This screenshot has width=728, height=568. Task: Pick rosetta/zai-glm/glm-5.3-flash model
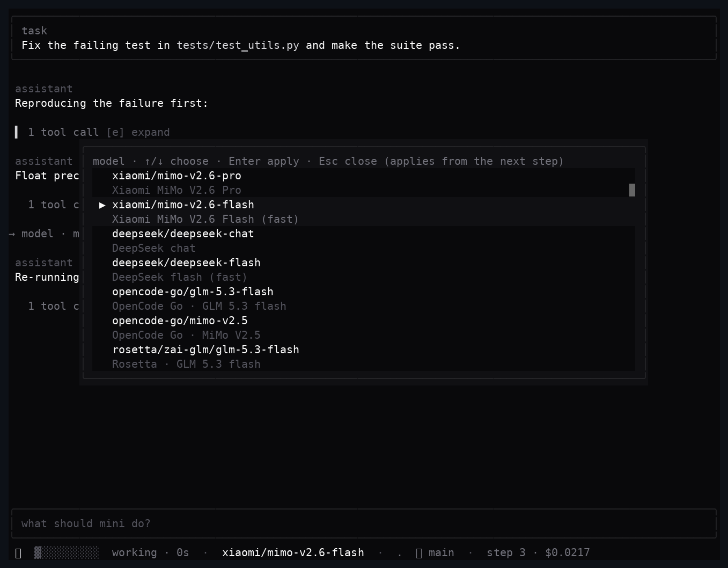[x=364, y=356]
